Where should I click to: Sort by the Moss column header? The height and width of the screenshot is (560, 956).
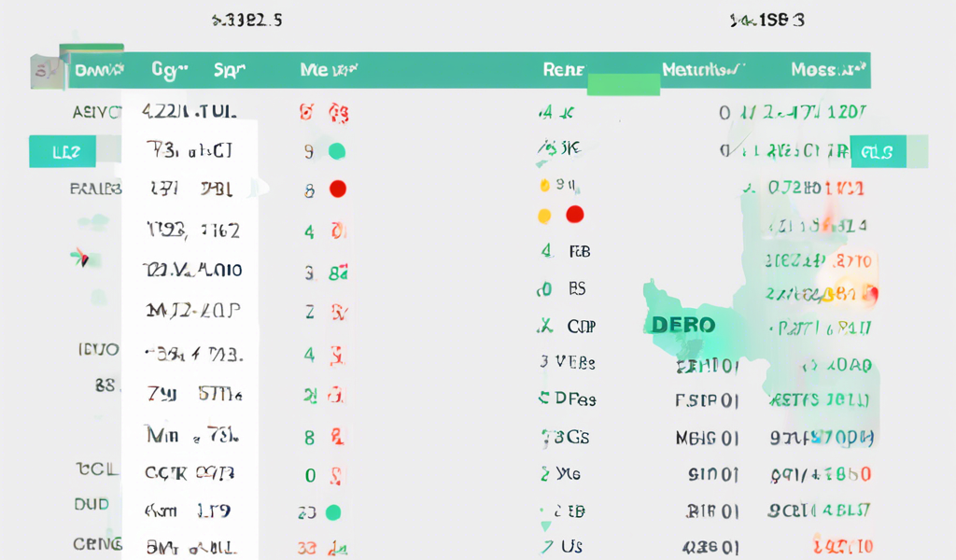(828, 70)
